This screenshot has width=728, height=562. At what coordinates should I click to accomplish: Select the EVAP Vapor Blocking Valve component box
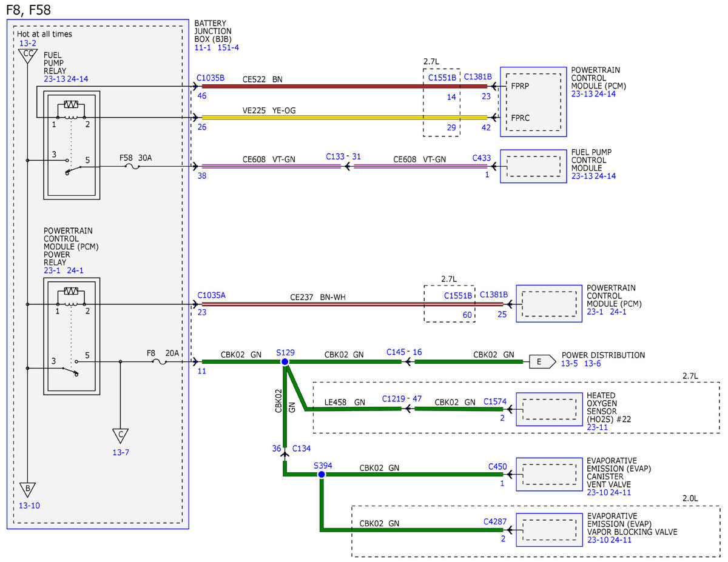[549, 529]
